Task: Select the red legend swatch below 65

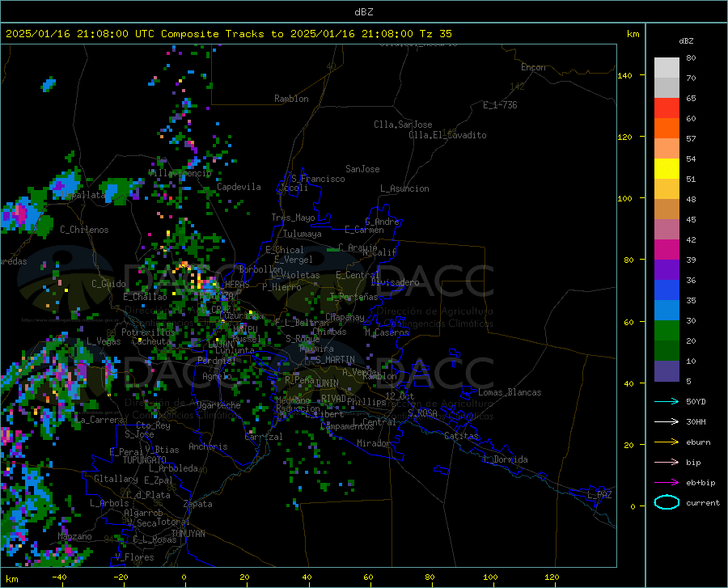Action: pyautogui.click(x=667, y=108)
